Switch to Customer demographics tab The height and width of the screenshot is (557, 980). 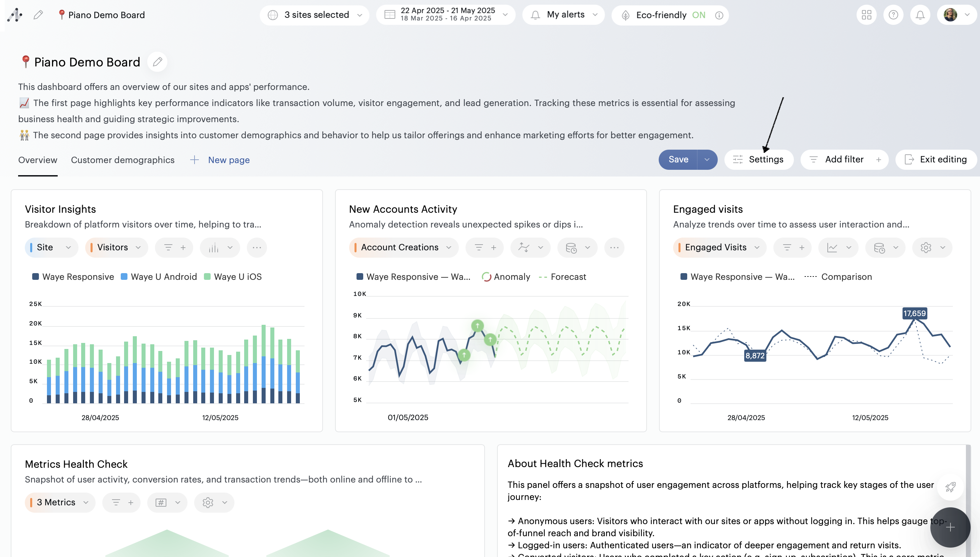122,160
